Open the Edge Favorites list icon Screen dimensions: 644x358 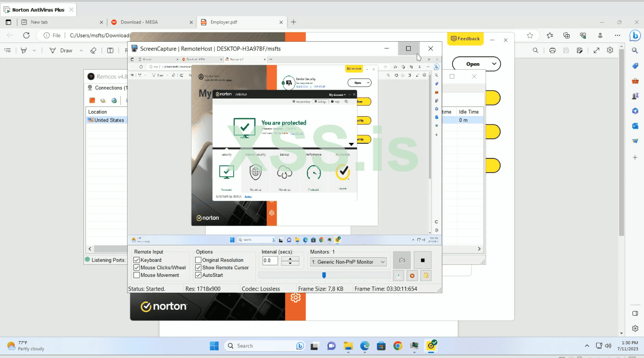coord(550,35)
